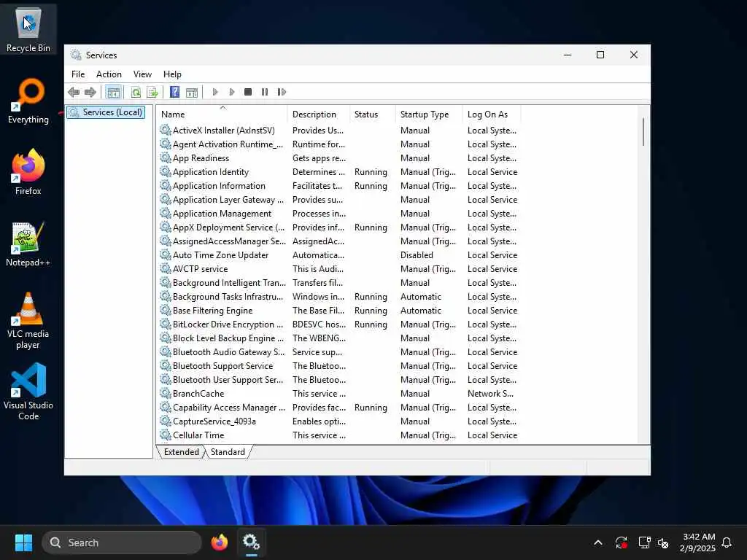This screenshot has width=747, height=560.
Task: Select the Bluetooth User Support service
Action: [338, 379]
